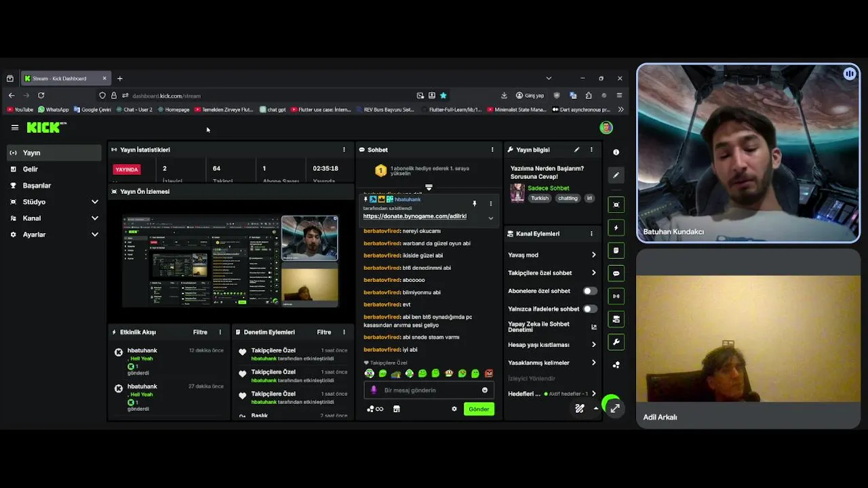Toggle the stream preview widget icon in right bar
The width and height of the screenshot is (868, 488).
(x=616, y=205)
